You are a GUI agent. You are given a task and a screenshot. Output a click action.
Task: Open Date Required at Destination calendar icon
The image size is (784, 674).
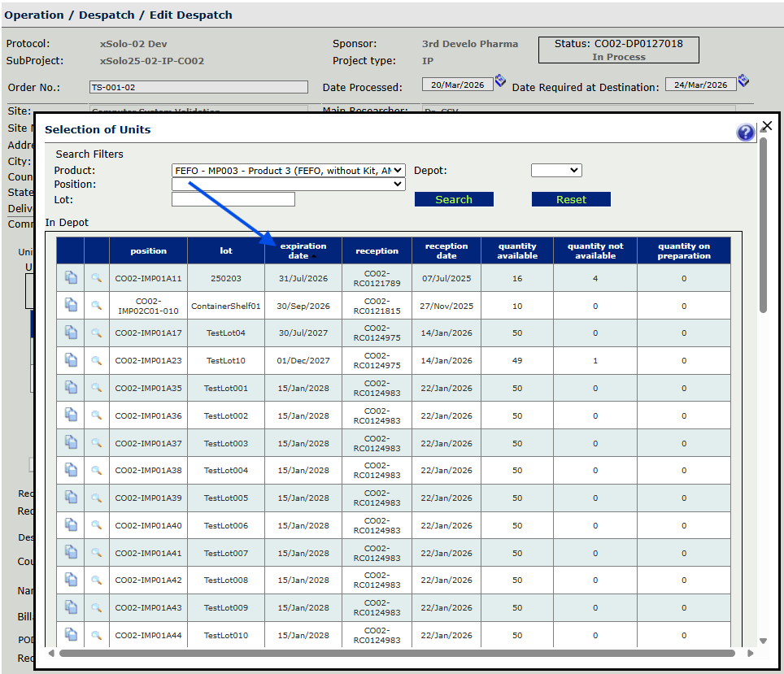coord(743,81)
